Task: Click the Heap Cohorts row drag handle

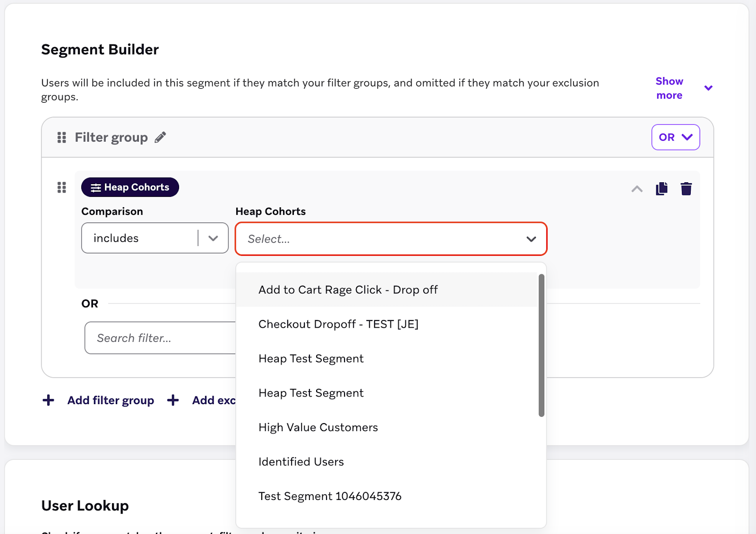Action: click(61, 187)
